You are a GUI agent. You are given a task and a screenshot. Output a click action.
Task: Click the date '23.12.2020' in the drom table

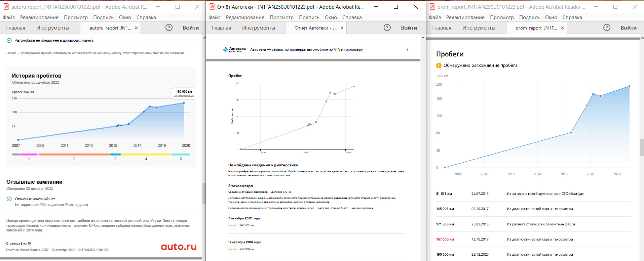[x=480, y=255]
